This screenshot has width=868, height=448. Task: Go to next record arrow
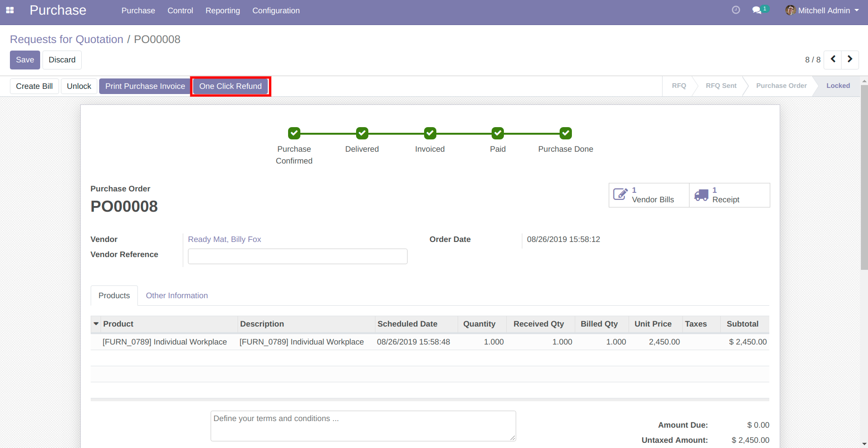pos(850,60)
